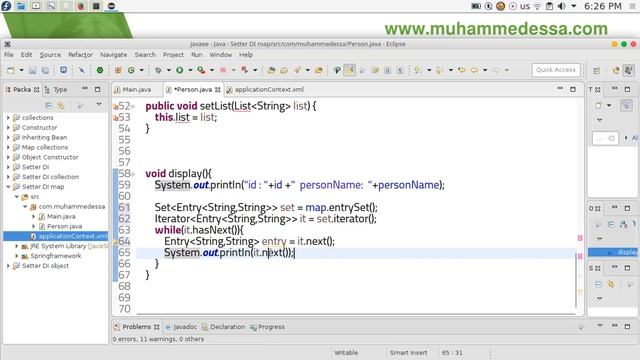
Task: Open the Navigate menu
Action: (113, 55)
